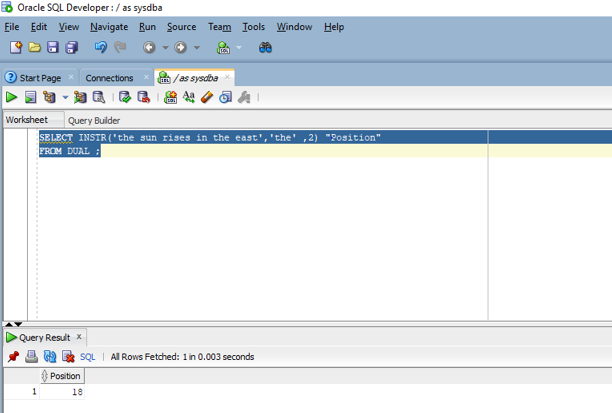This screenshot has height=413, width=612.
Task: Close the Connections tab
Action: coord(146,77)
